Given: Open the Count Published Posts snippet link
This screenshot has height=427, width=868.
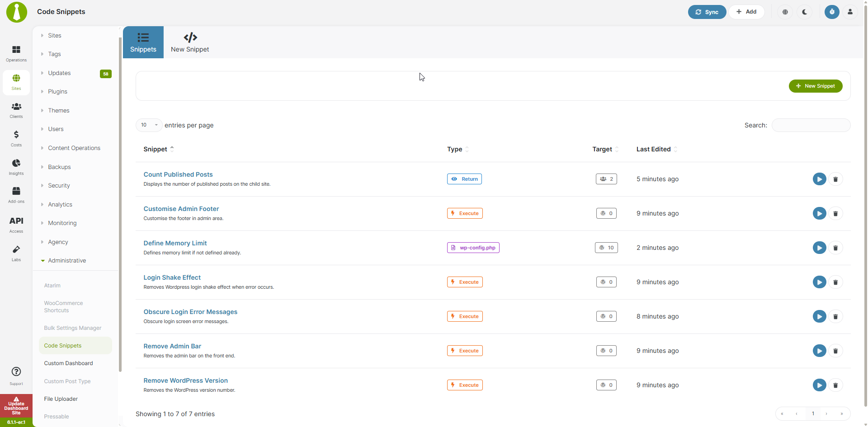Looking at the screenshot, I should pyautogui.click(x=178, y=174).
